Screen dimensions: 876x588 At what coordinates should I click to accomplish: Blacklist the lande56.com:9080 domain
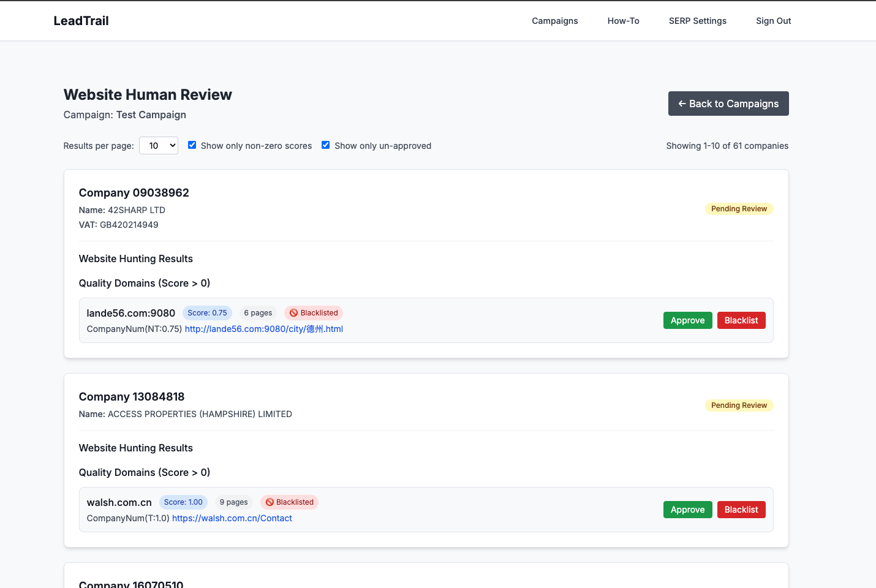point(741,320)
